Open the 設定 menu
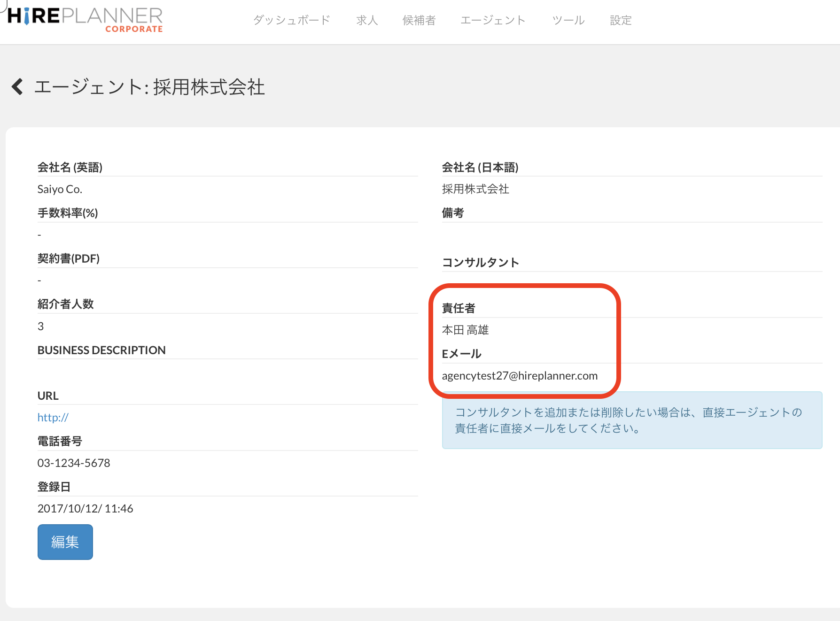 coord(621,20)
